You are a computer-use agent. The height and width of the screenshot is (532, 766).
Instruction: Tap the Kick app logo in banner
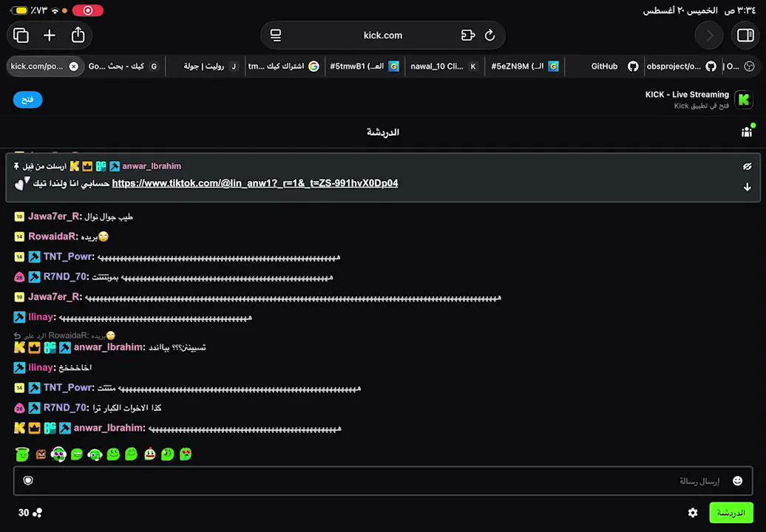744,100
